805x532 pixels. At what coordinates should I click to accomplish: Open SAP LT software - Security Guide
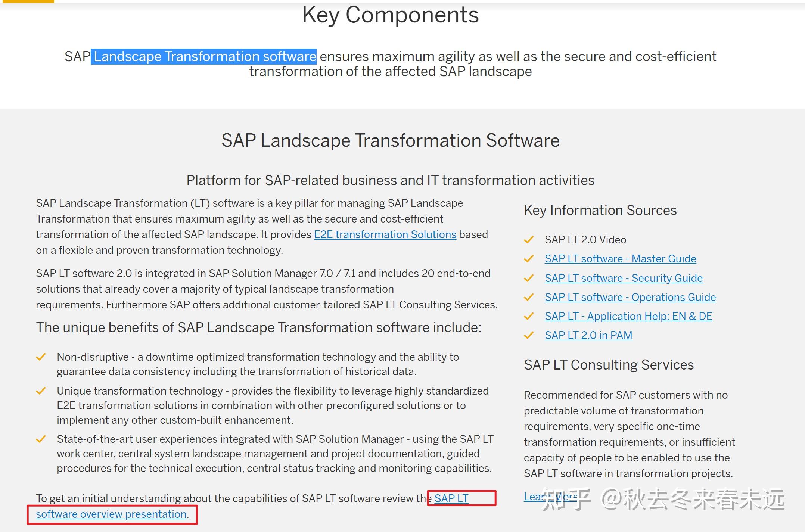[623, 279]
